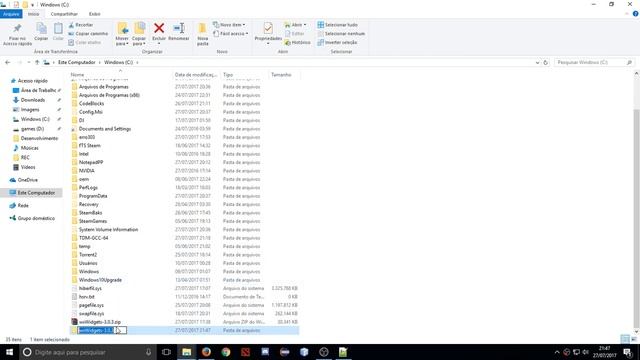The width and height of the screenshot is (640, 360).
Task: Open the address bar history dropdown
Action: coord(537,62)
